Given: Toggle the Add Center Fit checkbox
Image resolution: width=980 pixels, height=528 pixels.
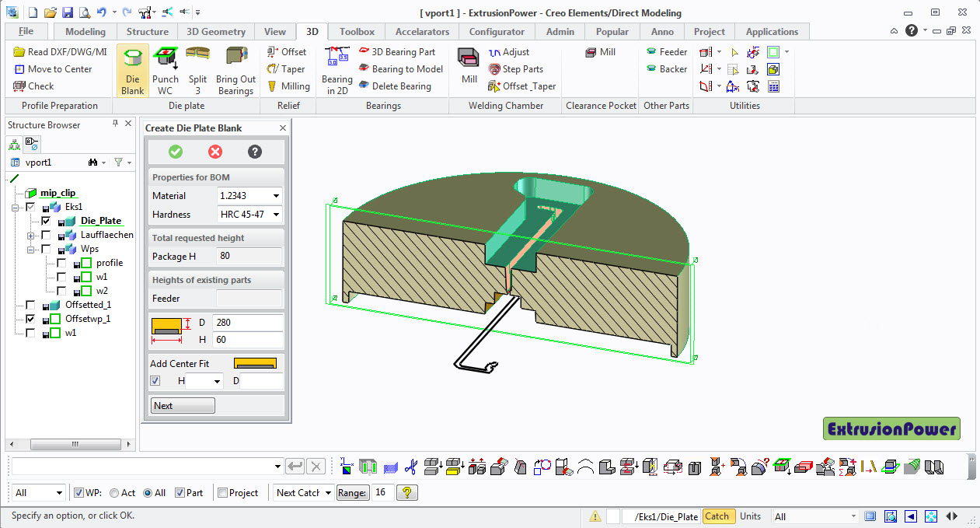Looking at the screenshot, I should pos(155,381).
